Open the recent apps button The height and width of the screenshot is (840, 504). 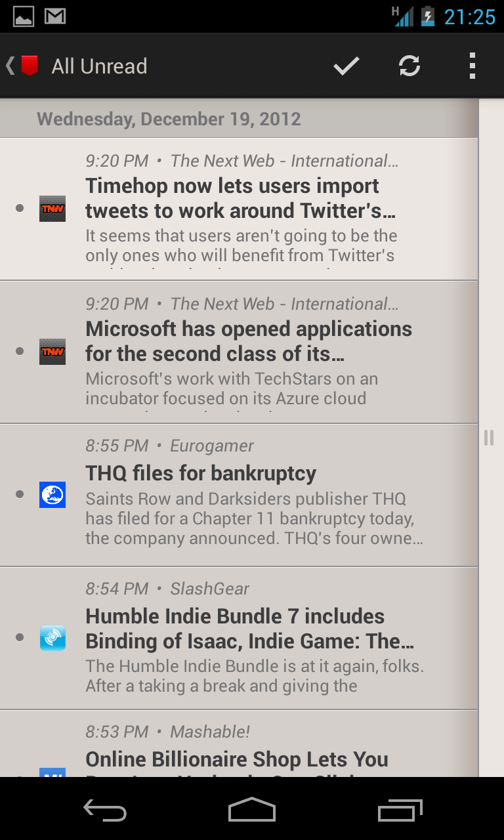(400, 810)
